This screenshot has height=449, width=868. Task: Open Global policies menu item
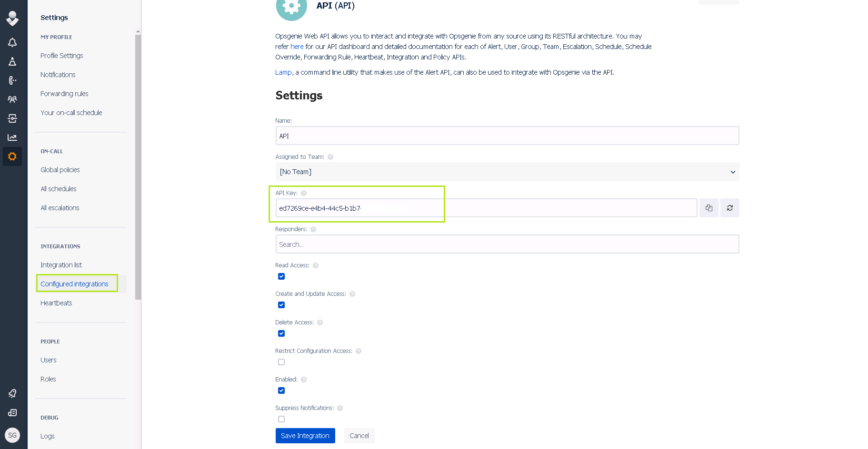[60, 170]
